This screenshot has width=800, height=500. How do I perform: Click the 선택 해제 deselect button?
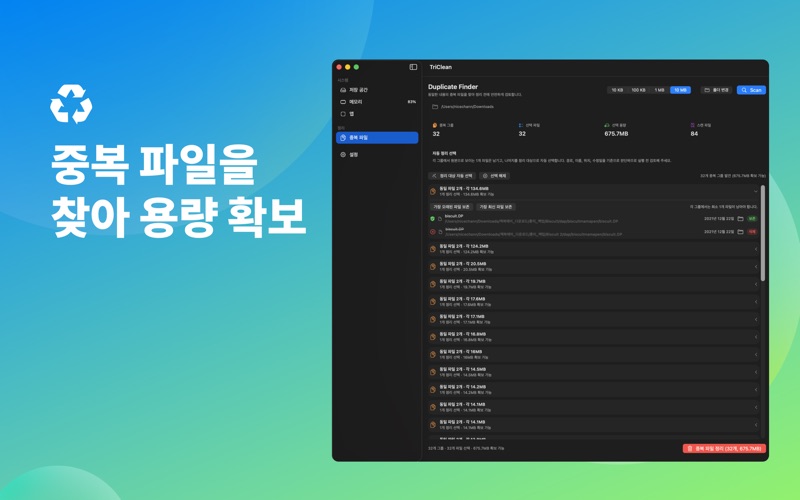point(494,176)
